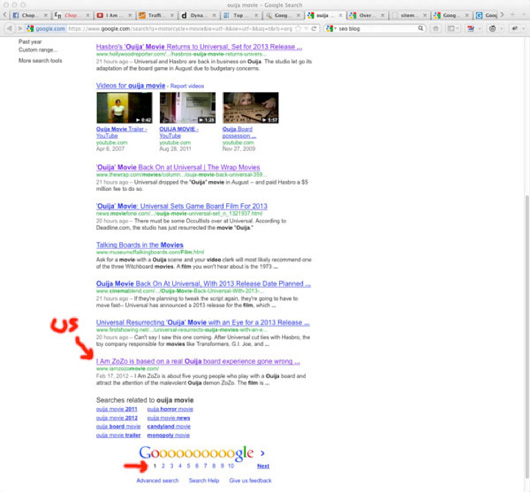Click the google.com site identity badge

pyautogui.click(x=46, y=29)
